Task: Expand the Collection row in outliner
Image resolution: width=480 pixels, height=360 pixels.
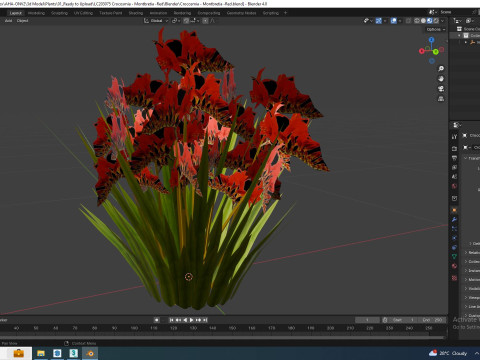Action: click(x=459, y=35)
